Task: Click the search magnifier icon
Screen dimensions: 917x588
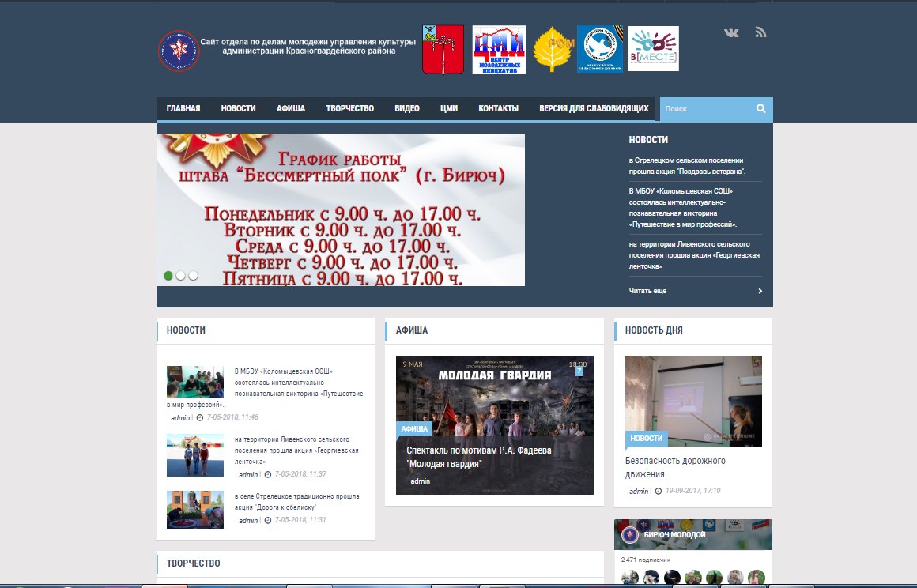Action: point(760,108)
